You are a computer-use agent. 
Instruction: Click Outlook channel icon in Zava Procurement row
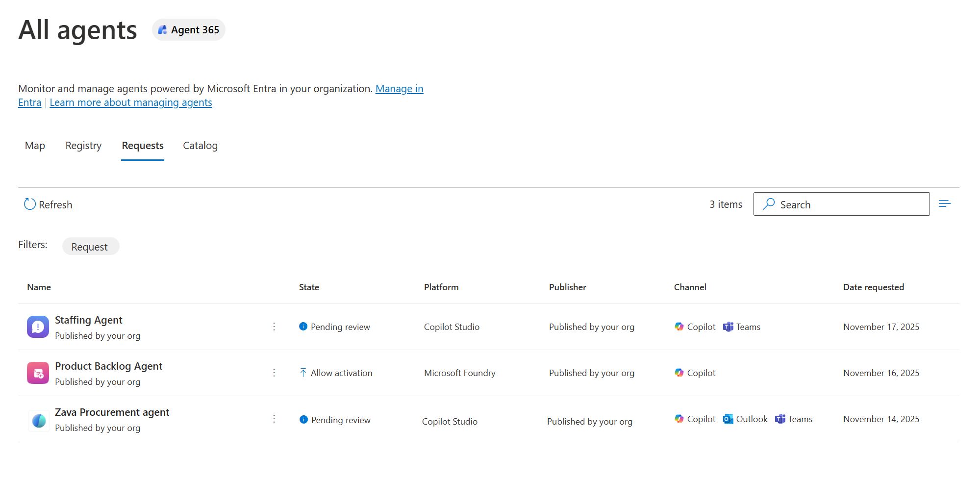[728, 419]
